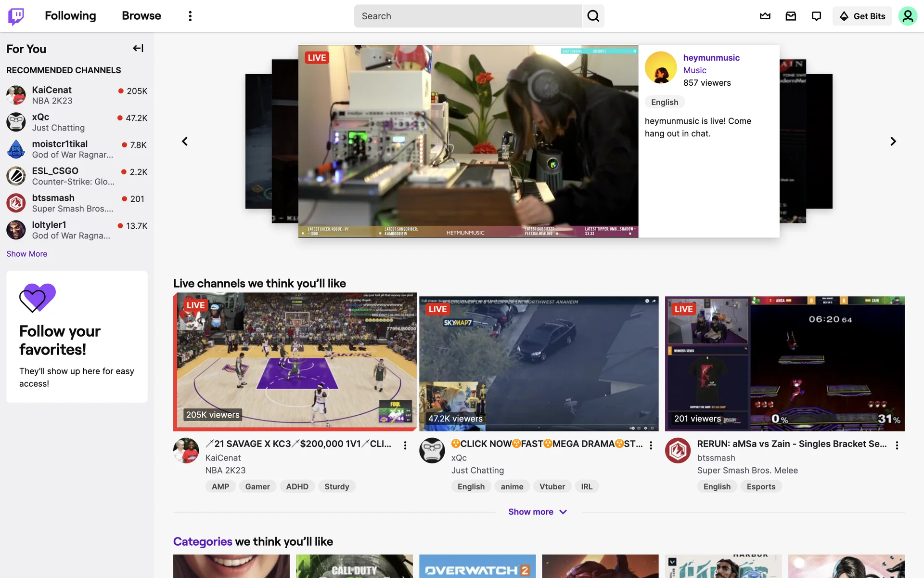Viewport: 924px width, 578px height.
Task: Open the Browse tab
Action: pos(141,16)
